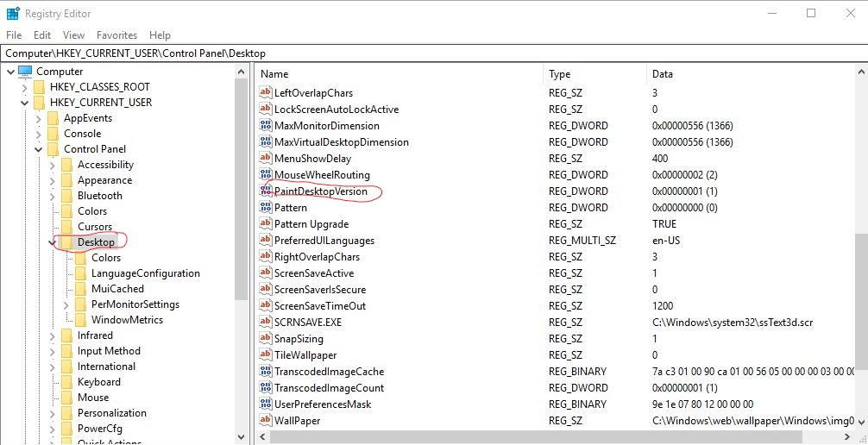Click the Bluetooth folder icon
The image size is (868, 445).
tap(66, 196)
